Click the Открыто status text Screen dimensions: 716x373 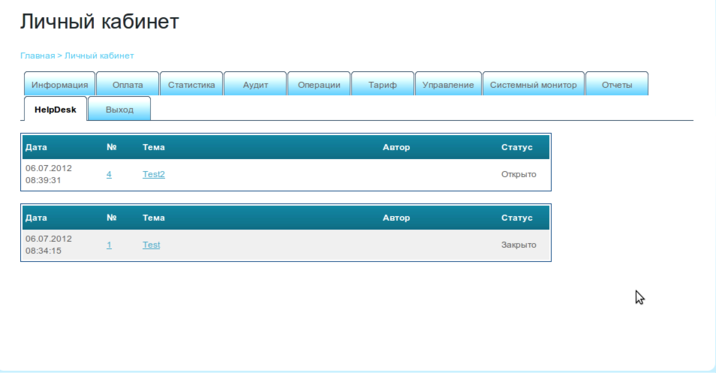click(519, 174)
